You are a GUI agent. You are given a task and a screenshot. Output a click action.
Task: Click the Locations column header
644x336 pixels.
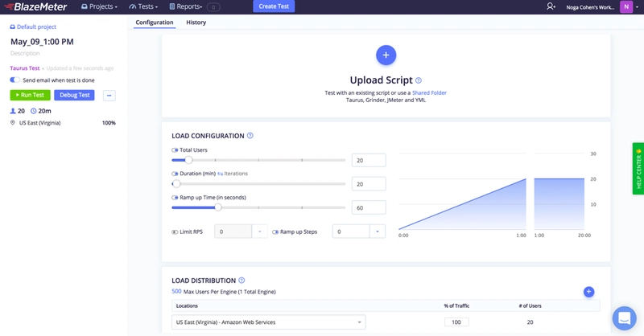tap(187, 305)
